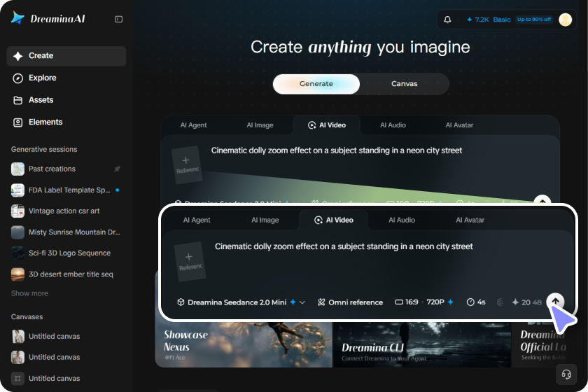Select AI Video tab in the enlarged panel
Image resolution: width=588 pixels, height=392 pixels.
(x=333, y=220)
